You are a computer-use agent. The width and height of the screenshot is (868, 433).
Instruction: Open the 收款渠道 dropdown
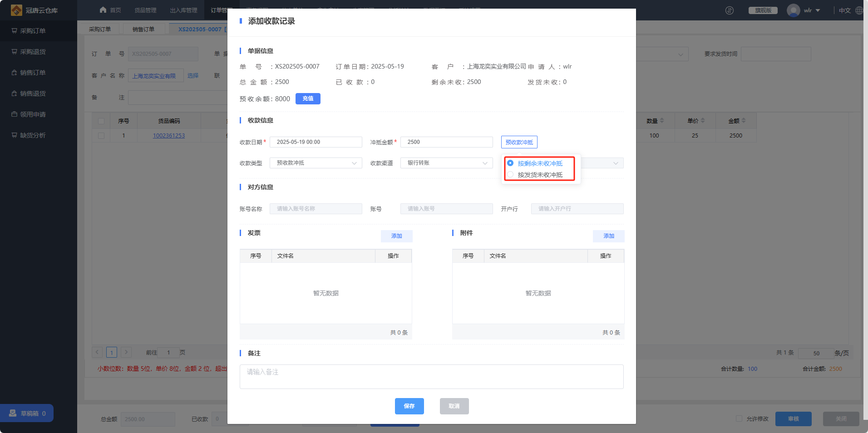pyautogui.click(x=447, y=163)
